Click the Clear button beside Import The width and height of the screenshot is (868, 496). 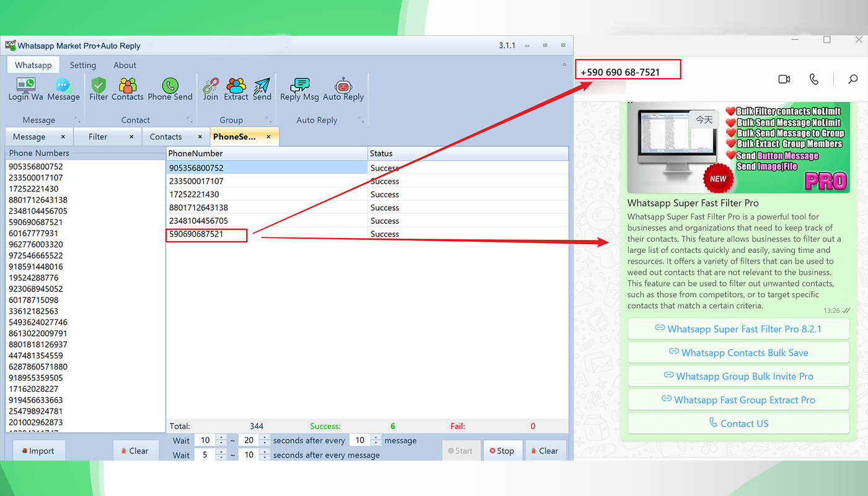coord(135,451)
